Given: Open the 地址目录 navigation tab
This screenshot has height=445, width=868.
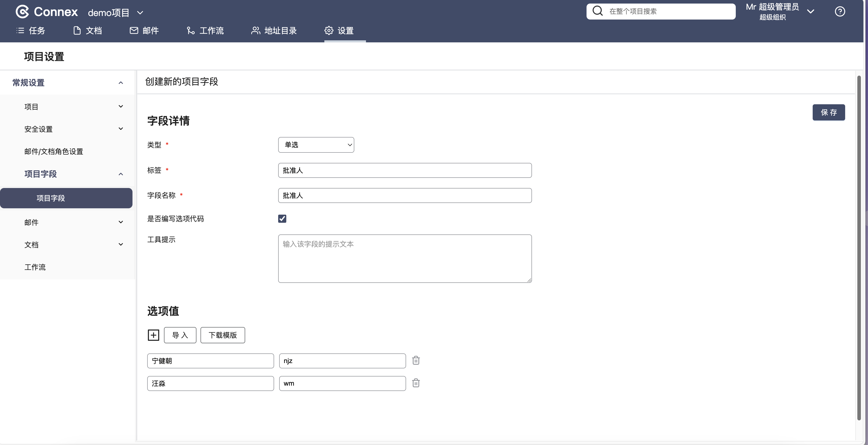Looking at the screenshot, I should pyautogui.click(x=274, y=31).
